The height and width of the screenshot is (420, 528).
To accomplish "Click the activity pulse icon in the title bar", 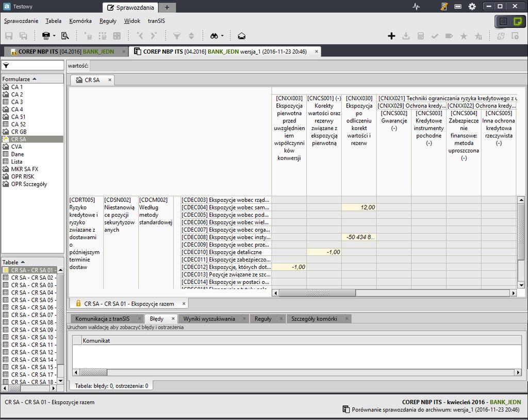I will pyautogui.click(x=416, y=6).
